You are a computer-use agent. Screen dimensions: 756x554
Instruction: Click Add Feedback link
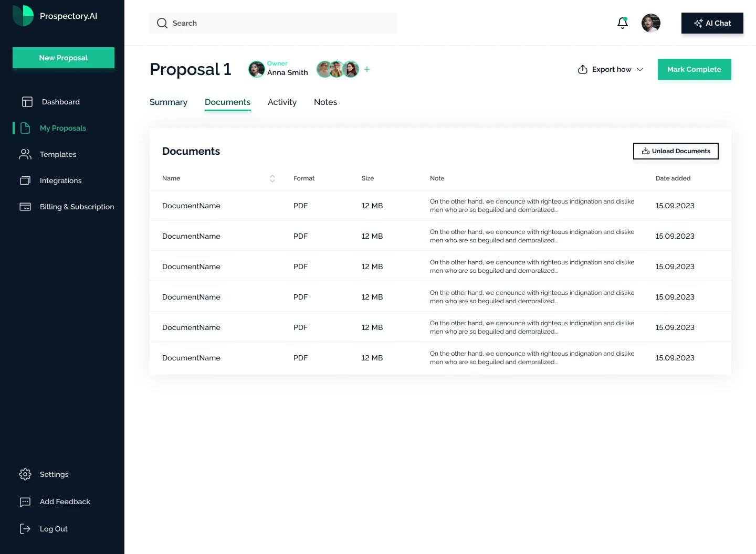(x=65, y=502)
